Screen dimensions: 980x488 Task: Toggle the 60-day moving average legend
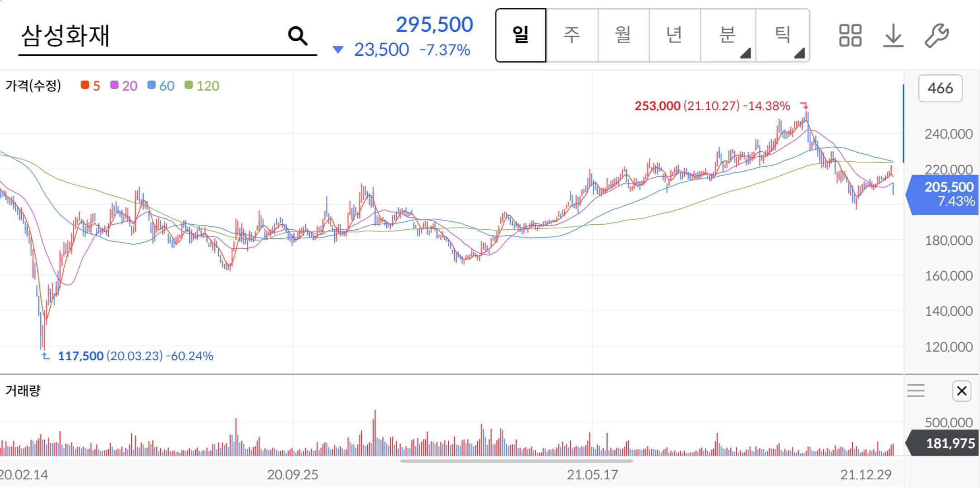[161, 86]
